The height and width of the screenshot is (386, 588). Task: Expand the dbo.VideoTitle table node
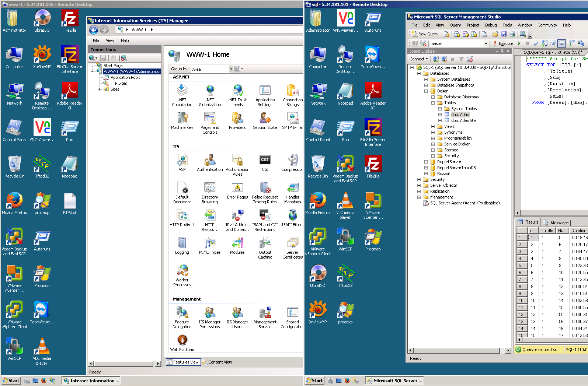[x=440, y=120]
